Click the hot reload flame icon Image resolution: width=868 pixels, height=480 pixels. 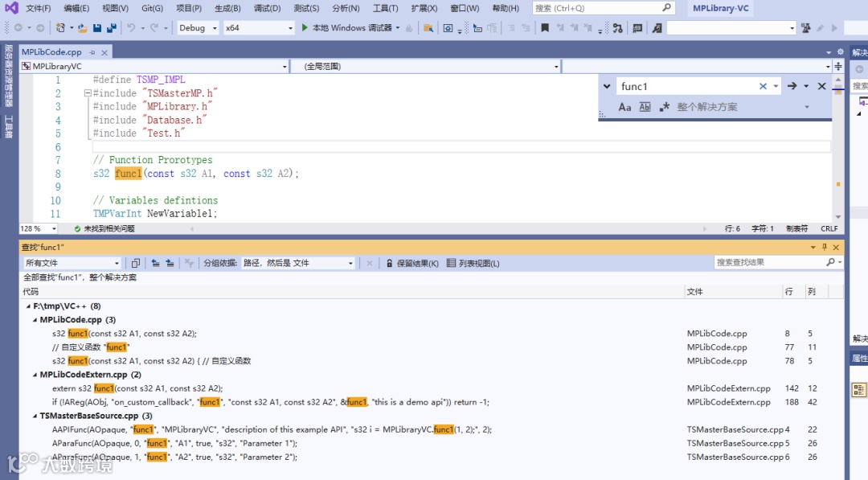(x=409, y=28)
